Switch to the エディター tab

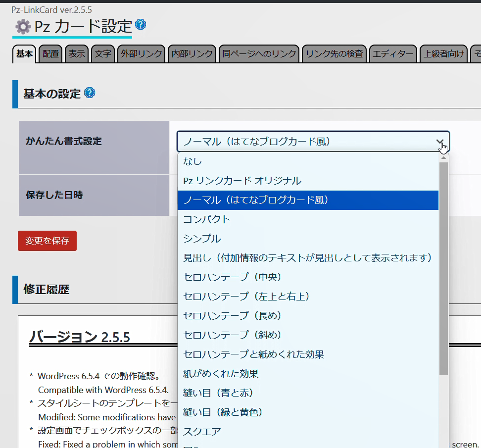tap(393, 54)
